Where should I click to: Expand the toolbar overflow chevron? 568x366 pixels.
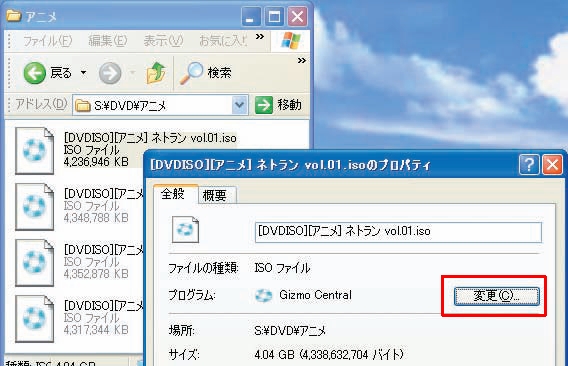(302, 60)
